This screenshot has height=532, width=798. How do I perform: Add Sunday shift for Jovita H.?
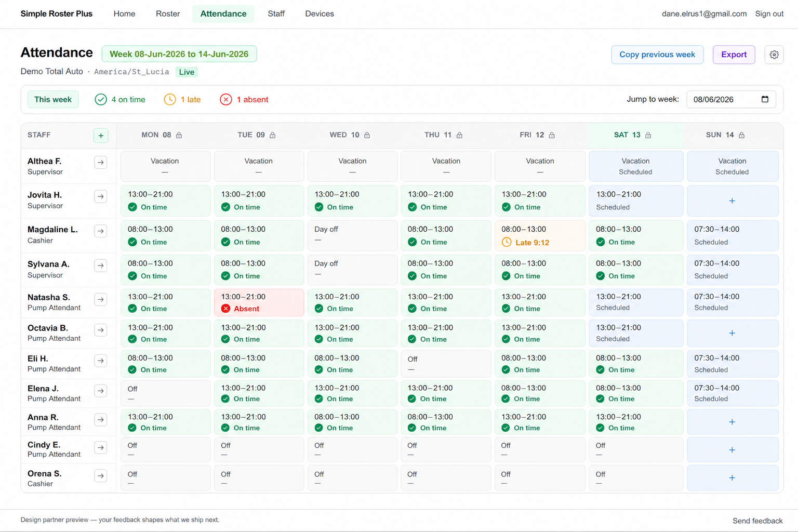732,201
